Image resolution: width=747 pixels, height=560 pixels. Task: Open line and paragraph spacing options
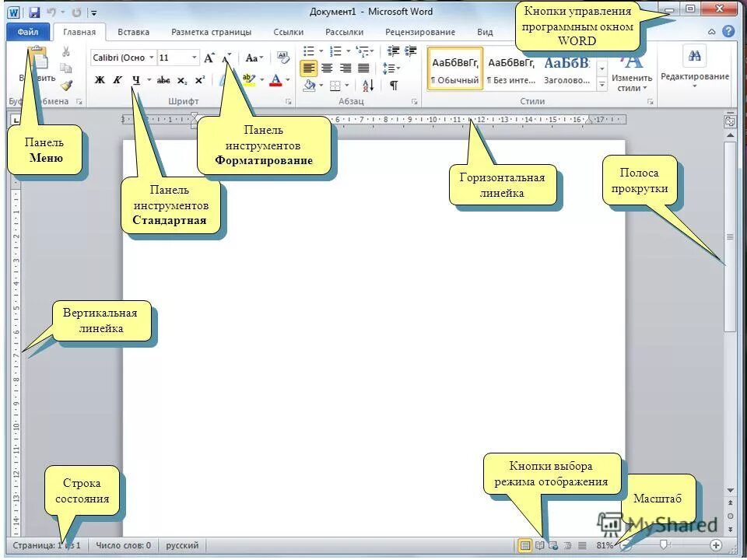[x=391, y=68]
